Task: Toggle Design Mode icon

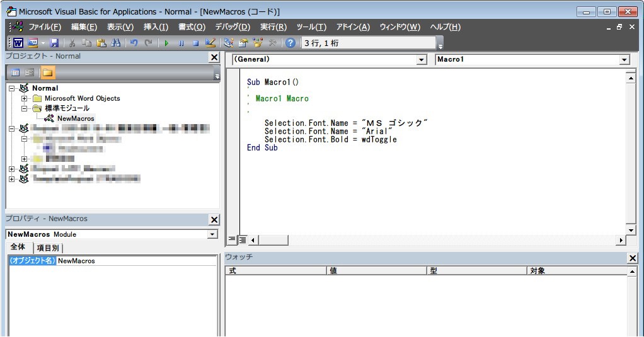Action: click(210, 43)
